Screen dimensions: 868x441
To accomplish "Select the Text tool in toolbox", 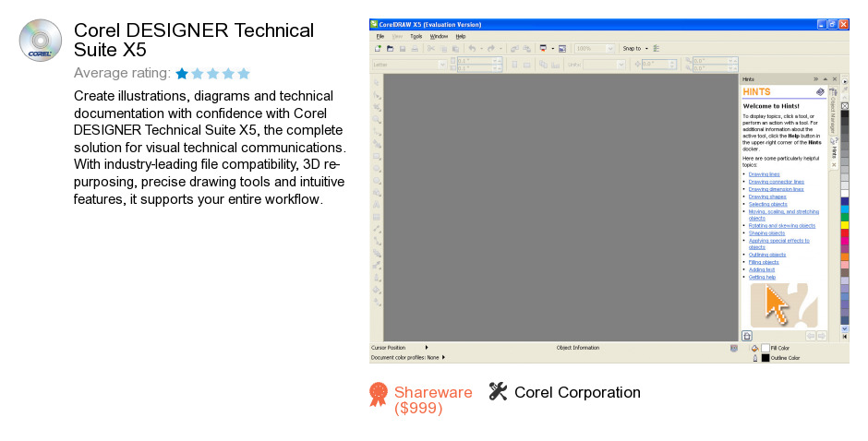I will [377, 205].
